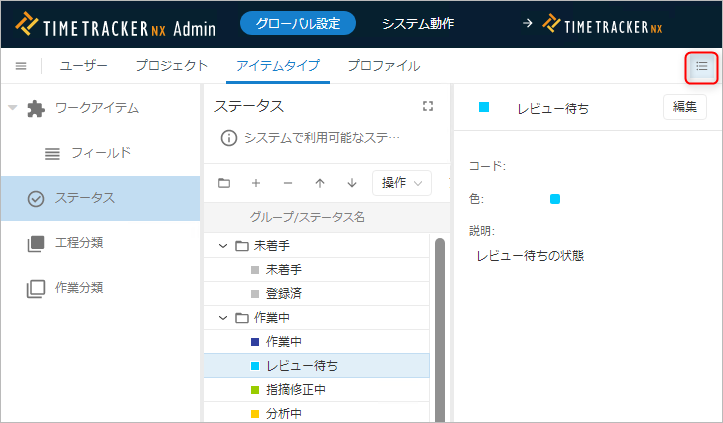Select 工程分類 in the sidebar
723x423 pixels.
pos(78,243)
